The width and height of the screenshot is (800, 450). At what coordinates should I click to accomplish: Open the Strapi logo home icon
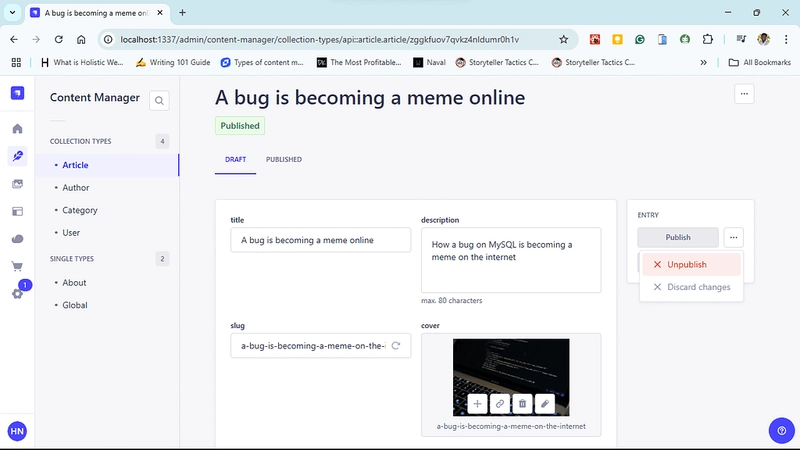(17, 93)
